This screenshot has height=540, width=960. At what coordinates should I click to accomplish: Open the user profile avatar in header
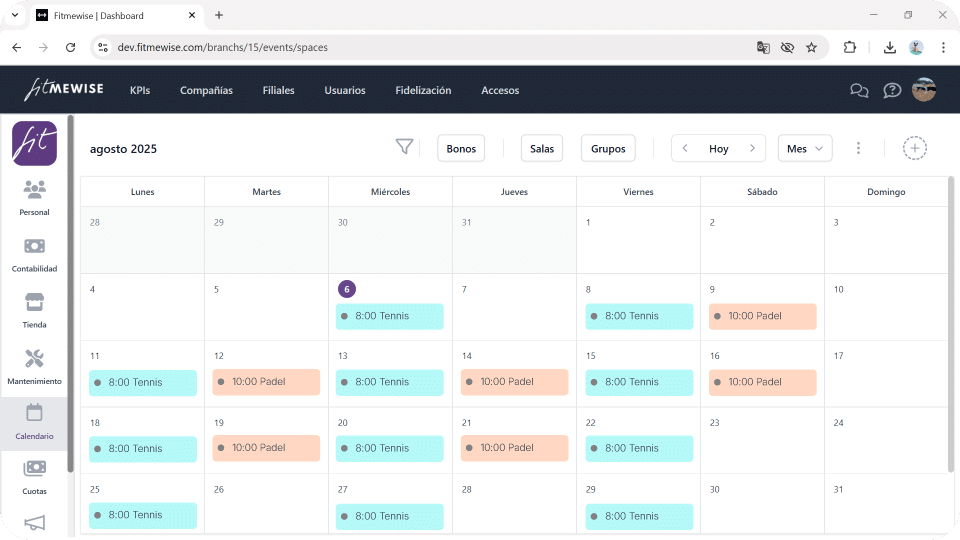pyautogui.click(x=924, y=90)
